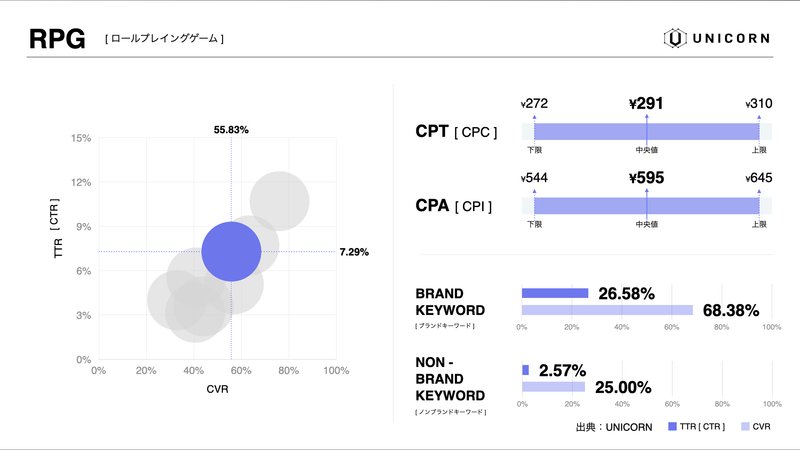800x450 pixels.
Task: Click the CPT lower limit arrow at ¥272
Action: click(x=534, y=117)
